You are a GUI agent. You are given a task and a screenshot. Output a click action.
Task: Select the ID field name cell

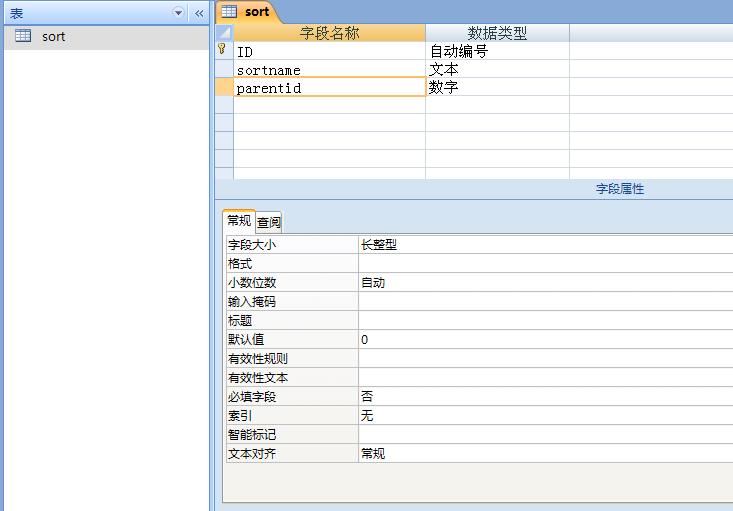click(x=330, y=51)
